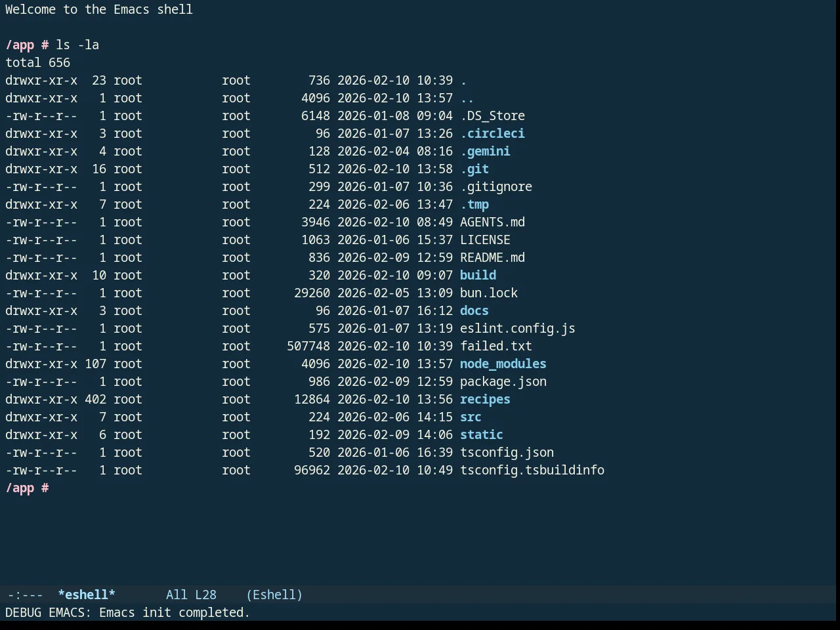Click the parent directory '..' entry
The width and height of the screenshot is (840, 630).
click(467, 98)
